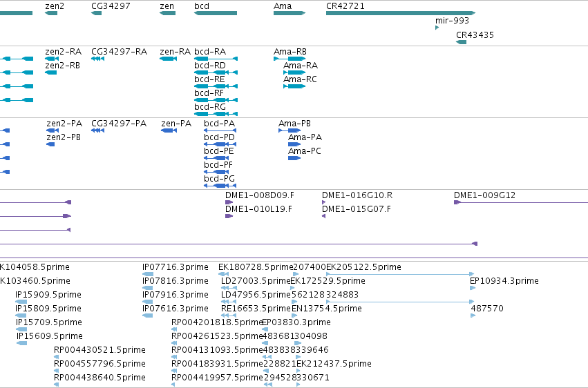Screen dimensions: 588x388
Task: Click the zen2-RA transcript label
Action: pos(63,51)
